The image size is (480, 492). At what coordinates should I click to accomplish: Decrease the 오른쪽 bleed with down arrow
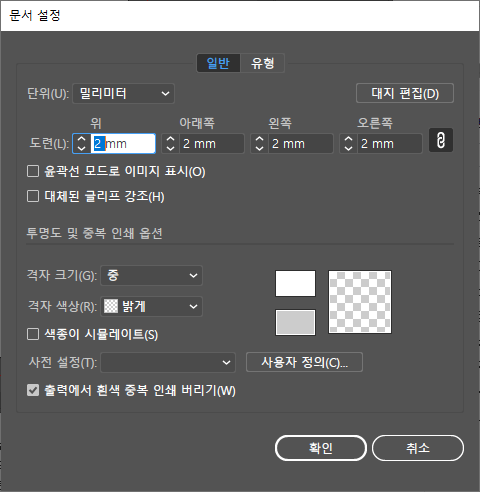click(x=349, y=148)
